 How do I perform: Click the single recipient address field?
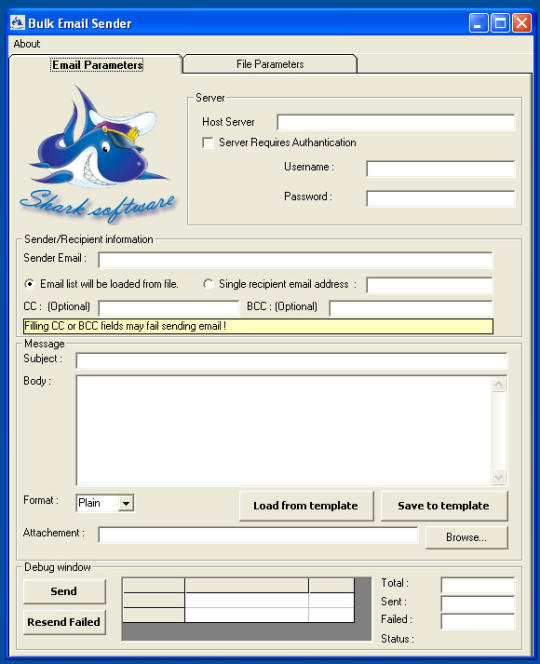[429, 285]
